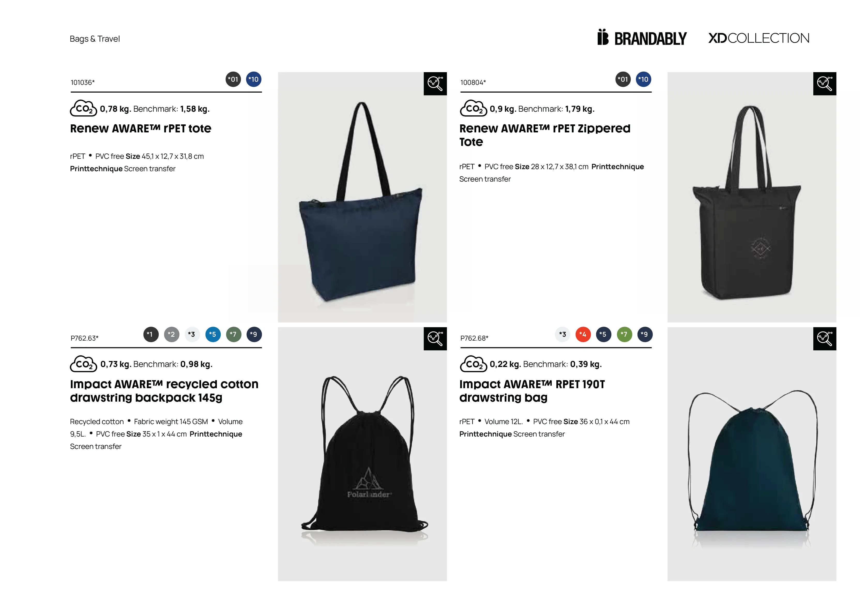This screenshot has height=616, width=865.
Task: Click the Polarlander drawstring backpack product image
Action: (x=362, y=454)
